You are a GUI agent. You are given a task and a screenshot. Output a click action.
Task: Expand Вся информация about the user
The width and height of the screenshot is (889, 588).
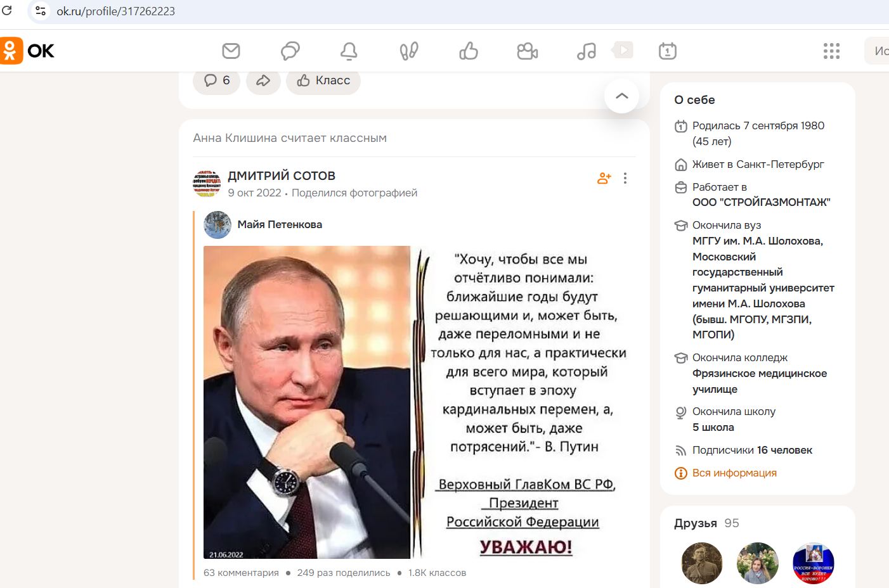coord(734,473)
